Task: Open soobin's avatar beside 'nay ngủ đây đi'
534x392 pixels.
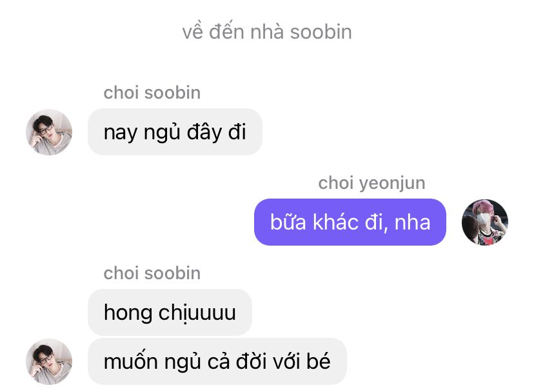Action: coord(49,132)
